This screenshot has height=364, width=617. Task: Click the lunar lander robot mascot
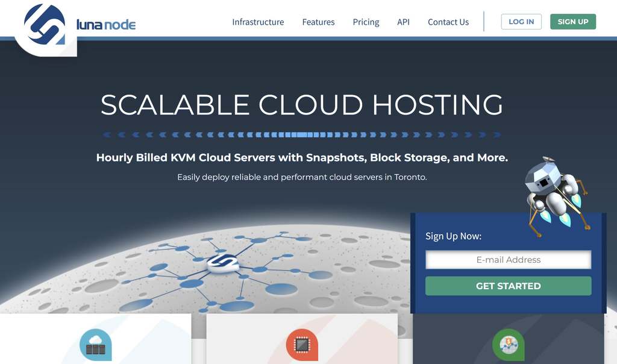tap(557, 196)
